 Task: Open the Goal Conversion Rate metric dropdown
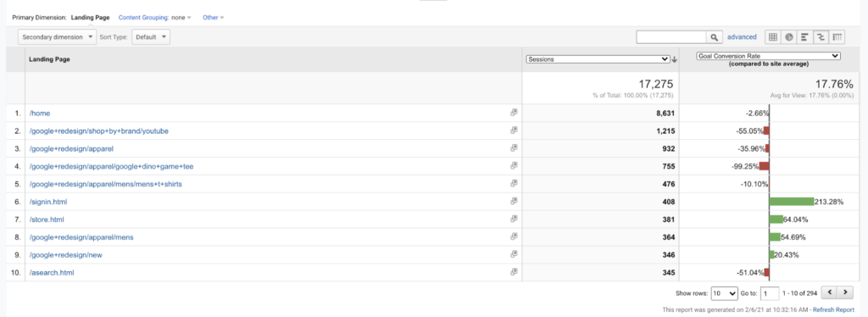(768, 56)
